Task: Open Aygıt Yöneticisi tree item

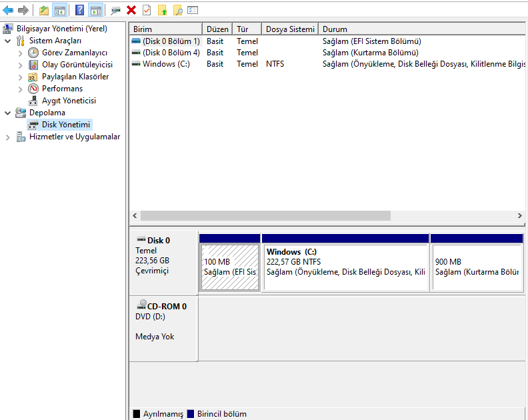Action: pyautogui.click(x=69, y=101)
